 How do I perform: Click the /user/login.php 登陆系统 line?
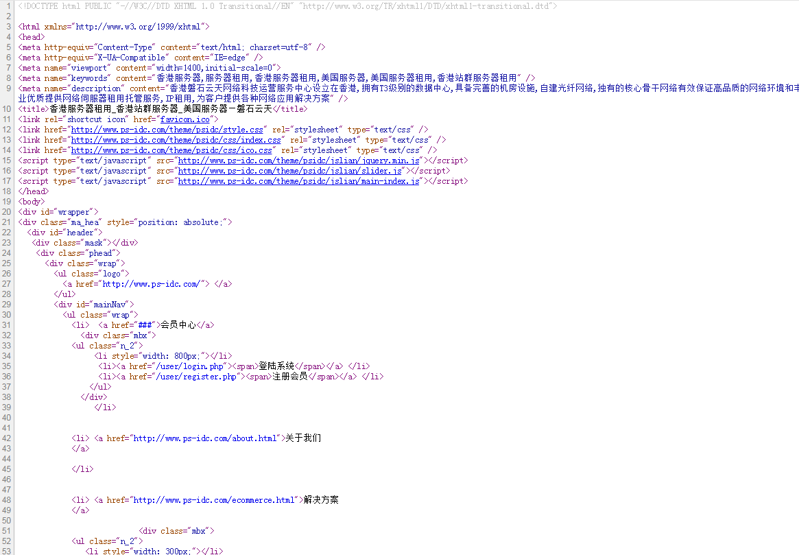[x=234, y=366]
